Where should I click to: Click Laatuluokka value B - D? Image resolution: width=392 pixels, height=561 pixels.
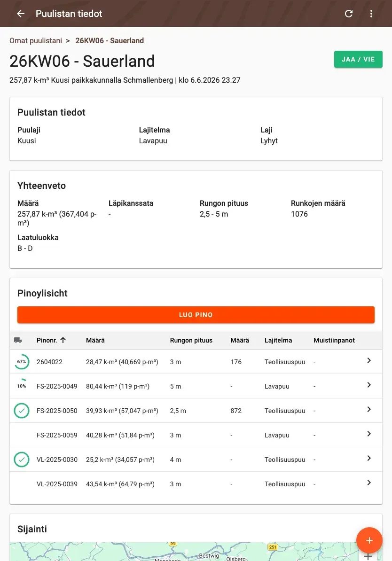point(25,248)
